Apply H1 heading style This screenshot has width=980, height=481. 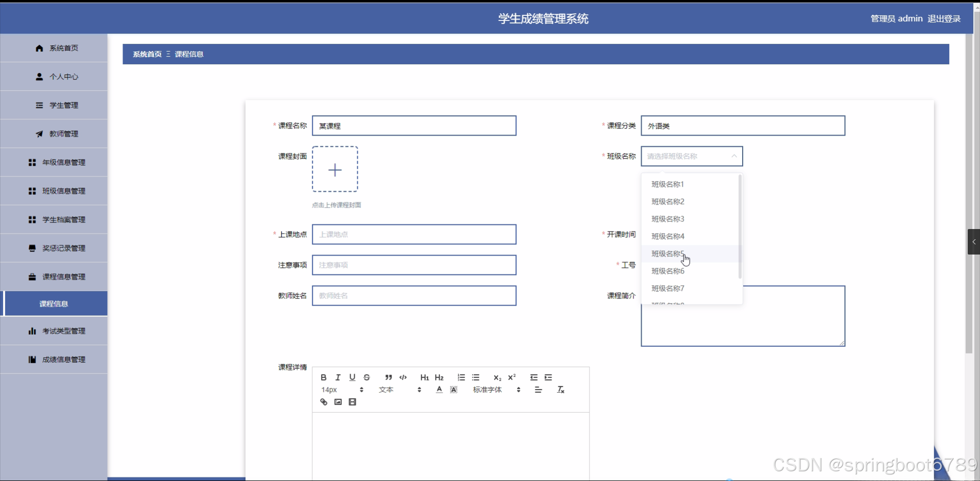(x=425, y=377)
